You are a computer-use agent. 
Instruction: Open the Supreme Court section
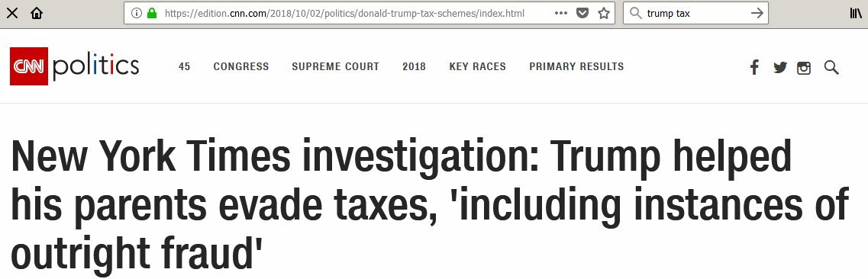point(335,67)
